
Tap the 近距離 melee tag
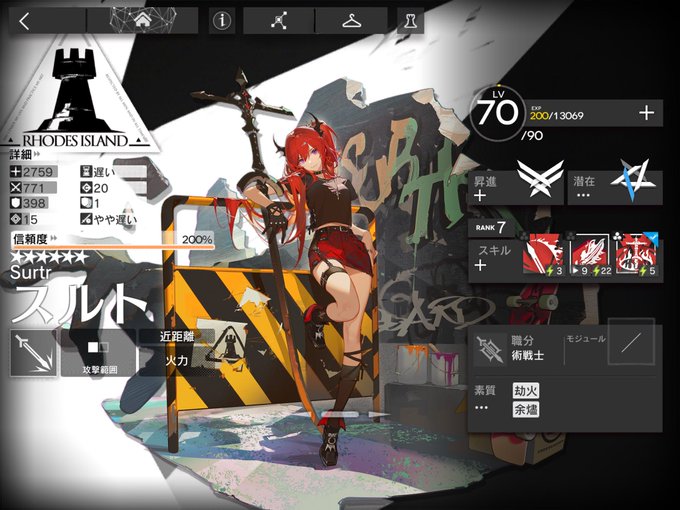177,337
